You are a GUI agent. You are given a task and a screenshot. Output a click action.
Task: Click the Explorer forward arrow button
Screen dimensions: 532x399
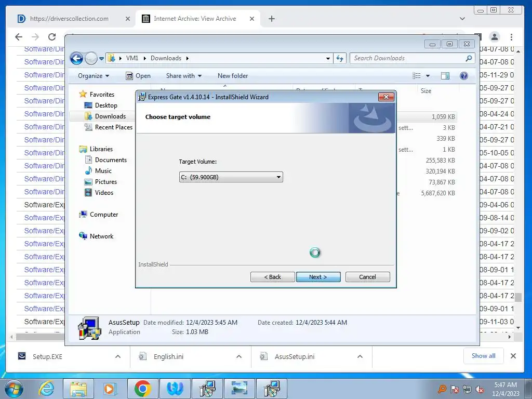click(x=90, y=58)
